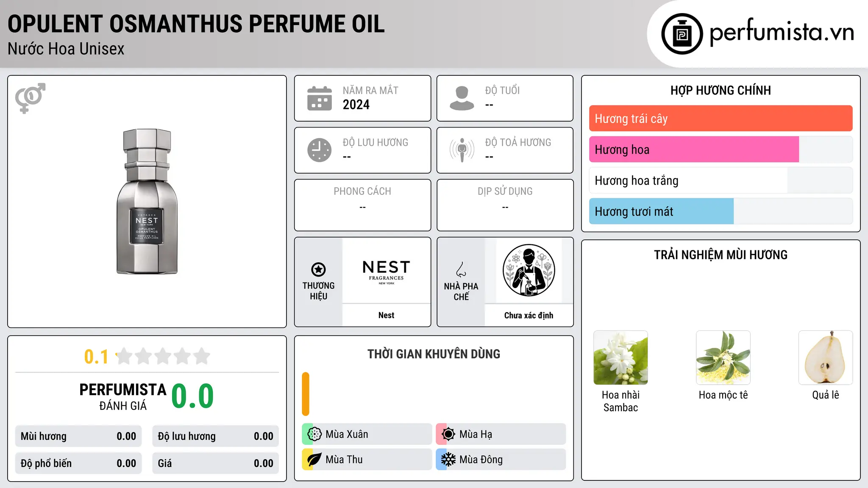Click the Hợp hương chính heading
Image resolution: width=868 pixels, height=488 pixels.
click(x=721, y=90)
